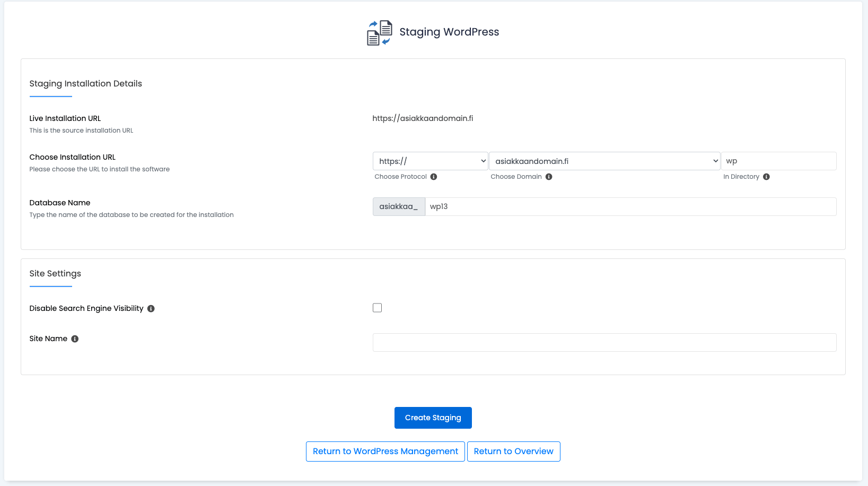The image size is (868, 486).
Task: Click the In Directory info icon
Action: 766,177
